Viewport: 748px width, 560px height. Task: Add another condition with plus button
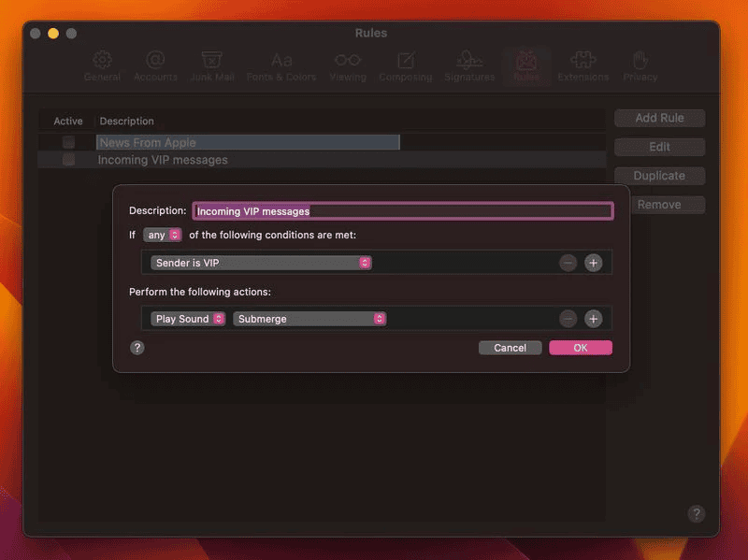pyautogui.click(x=593, y=263)
